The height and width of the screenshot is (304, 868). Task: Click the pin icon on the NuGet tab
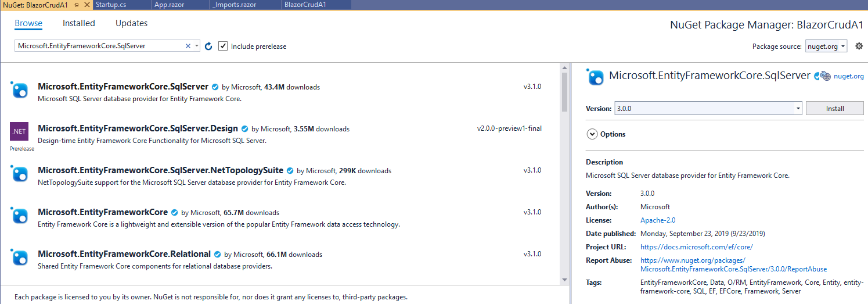[x=76, y=5]
